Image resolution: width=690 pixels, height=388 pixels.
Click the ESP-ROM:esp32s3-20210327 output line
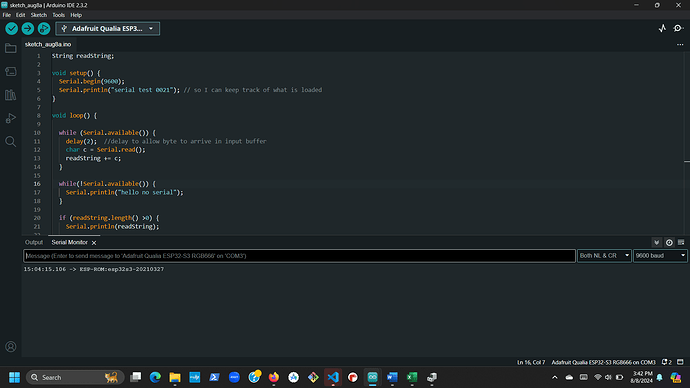click(94, 269)
